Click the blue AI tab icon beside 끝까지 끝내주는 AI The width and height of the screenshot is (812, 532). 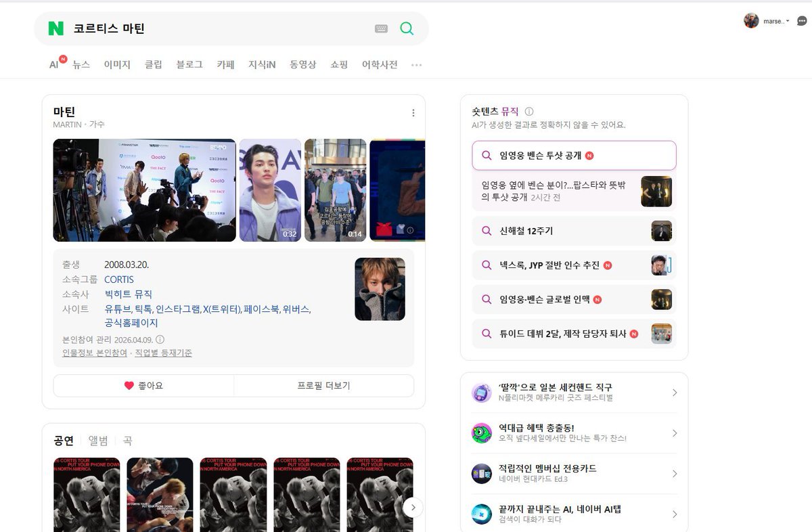click(482, 514)
